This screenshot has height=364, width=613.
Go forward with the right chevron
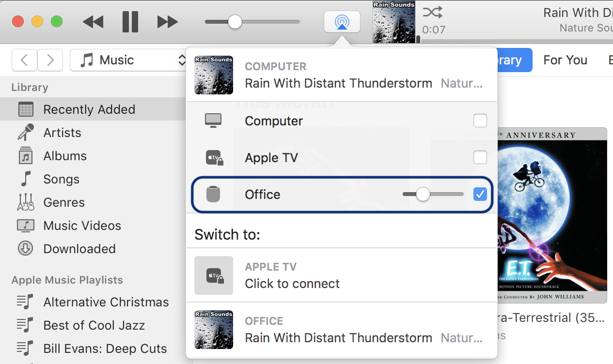point(50,60)
